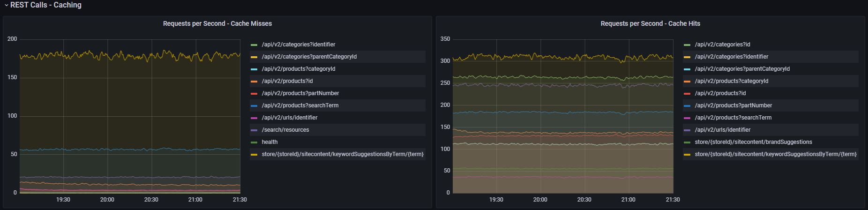This screenshot has height=210, width=868.
Task: Toggle the health series legend label
Action: tap(269, 142)
